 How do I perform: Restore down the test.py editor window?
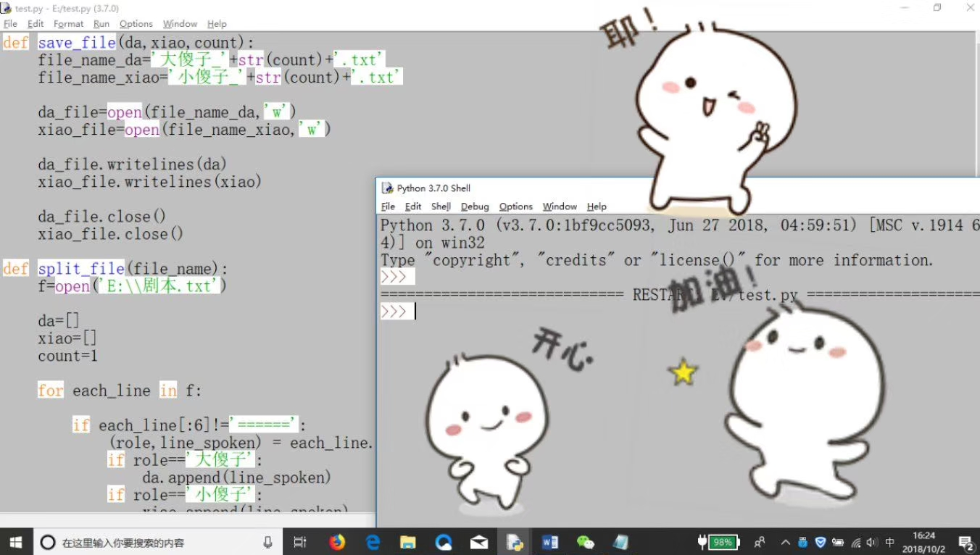[937, 8]
